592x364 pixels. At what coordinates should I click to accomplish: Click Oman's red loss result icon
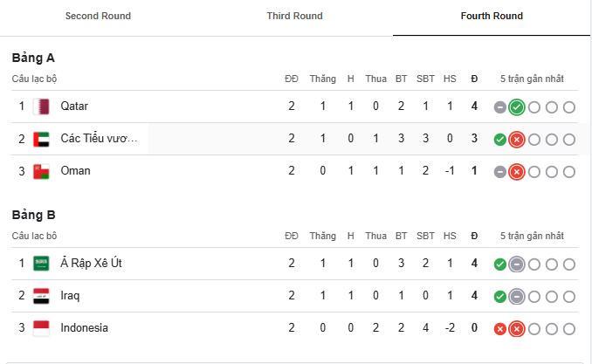point(516,172)
